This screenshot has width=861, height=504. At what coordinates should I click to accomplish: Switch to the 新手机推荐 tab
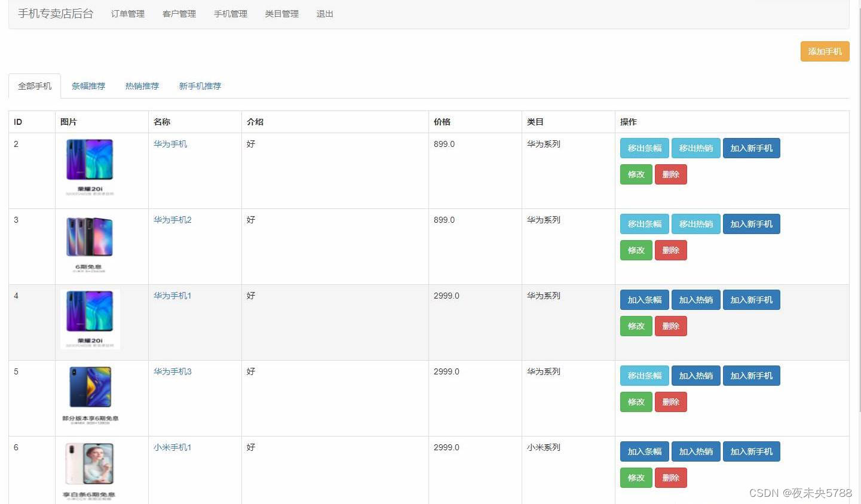(200, 86)
